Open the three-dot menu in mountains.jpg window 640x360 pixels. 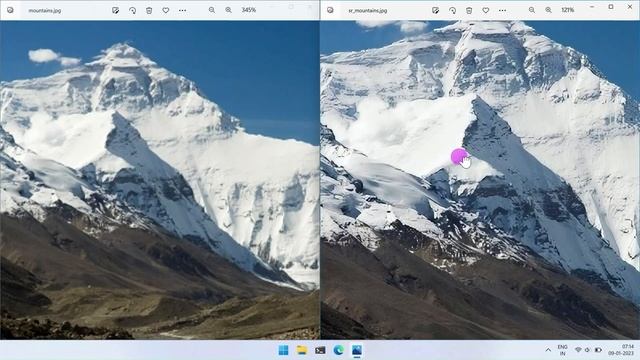point(182,10)
